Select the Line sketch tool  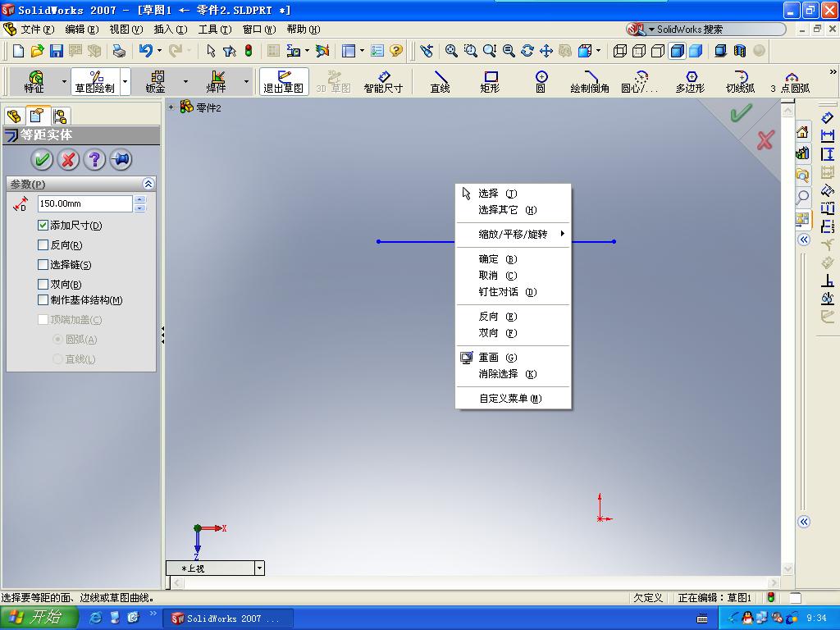coord(440,81)
